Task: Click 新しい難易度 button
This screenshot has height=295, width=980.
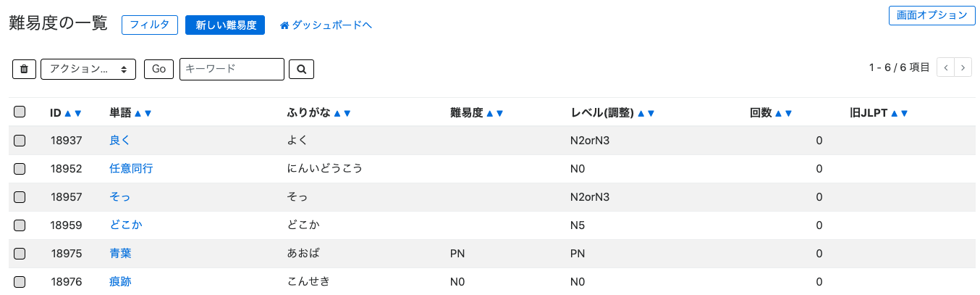Action: point(225,25)
